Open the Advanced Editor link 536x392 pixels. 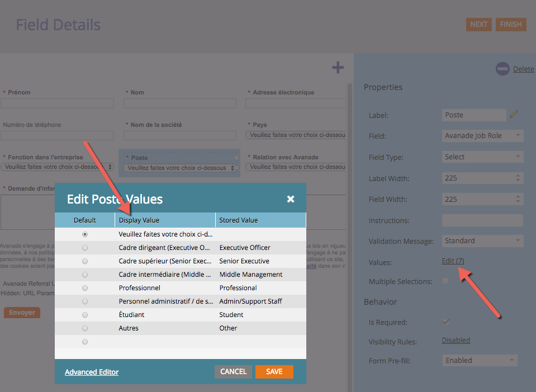click(92, 372)
